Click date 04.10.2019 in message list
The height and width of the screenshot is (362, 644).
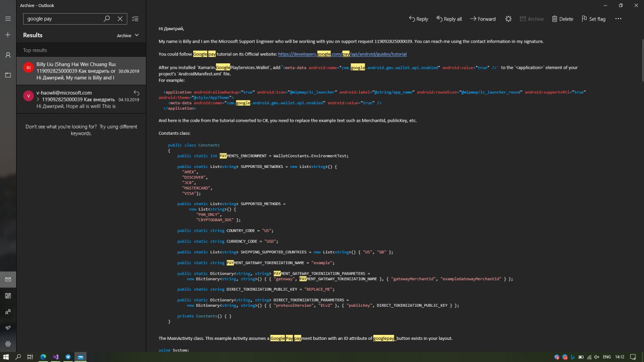pyautogui.click(x=129, y=100)
